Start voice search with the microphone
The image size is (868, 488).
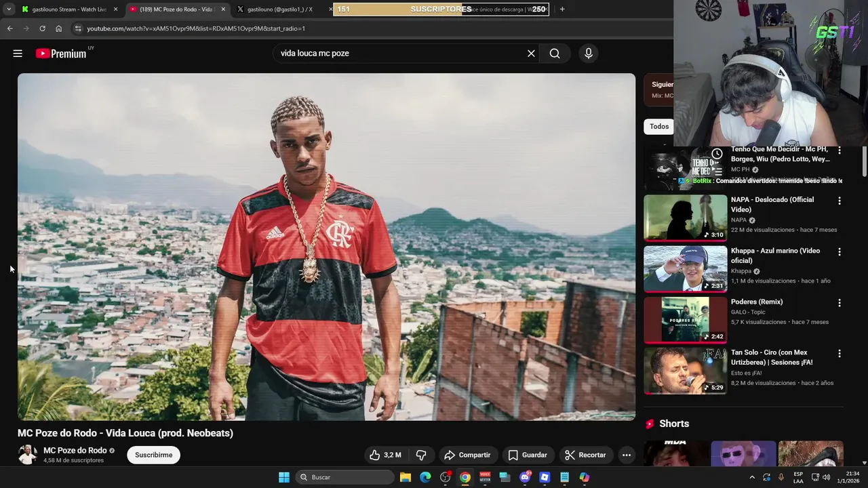588,54
